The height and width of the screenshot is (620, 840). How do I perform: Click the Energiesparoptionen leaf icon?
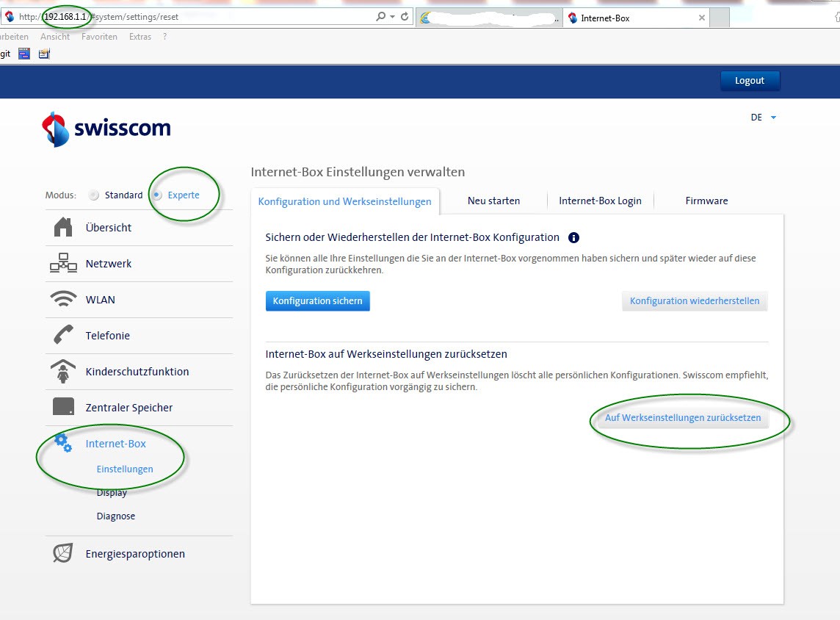(x=63, y=553)
